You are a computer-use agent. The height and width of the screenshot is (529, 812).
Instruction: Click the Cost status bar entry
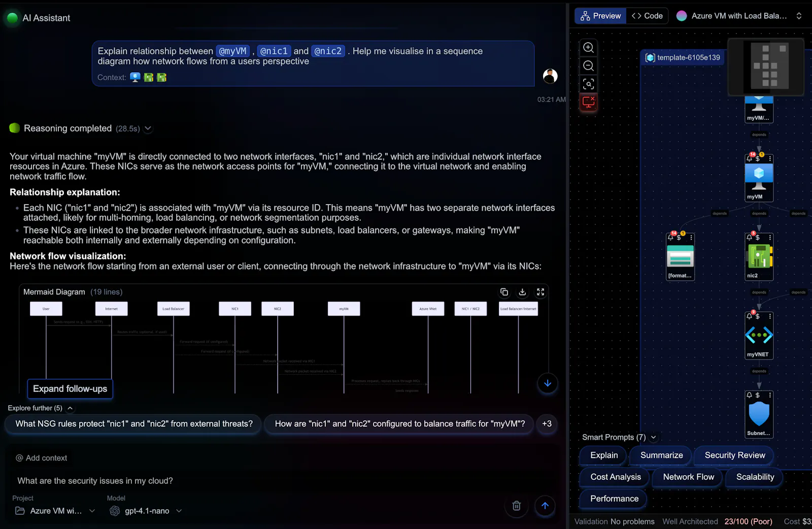tap(797, 521)
